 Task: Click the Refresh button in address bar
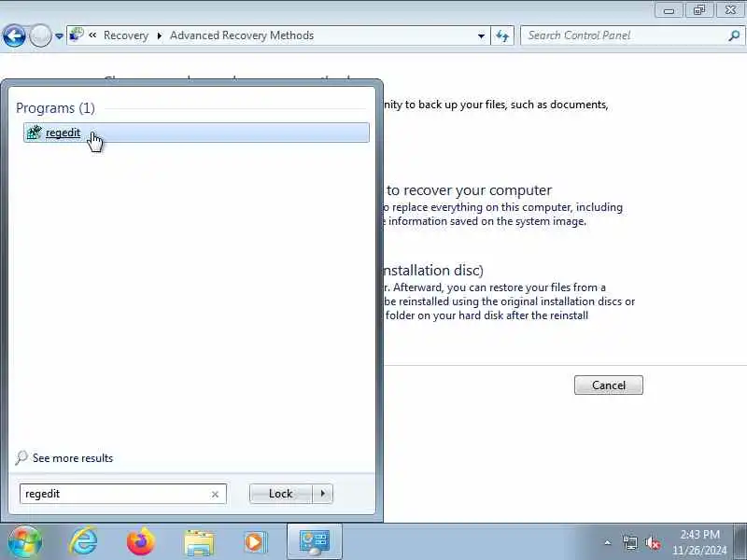point(502,35)
